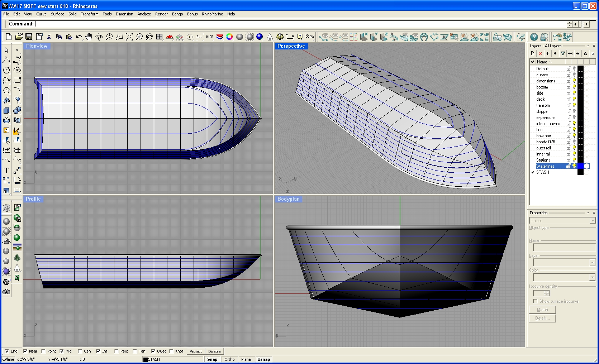Toggle the Quad osnap checkbox
Screen dimensions: 599x364
coord(153,351)
